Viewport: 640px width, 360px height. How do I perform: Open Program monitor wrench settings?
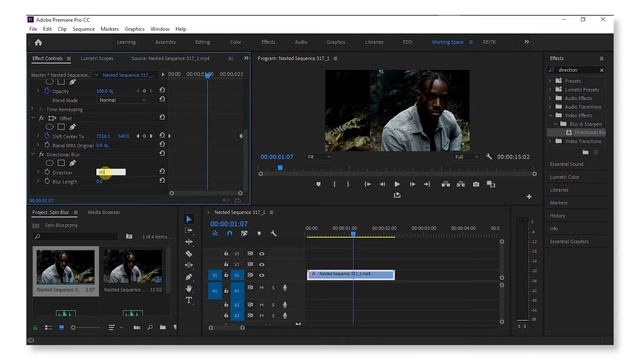(489, 157)
